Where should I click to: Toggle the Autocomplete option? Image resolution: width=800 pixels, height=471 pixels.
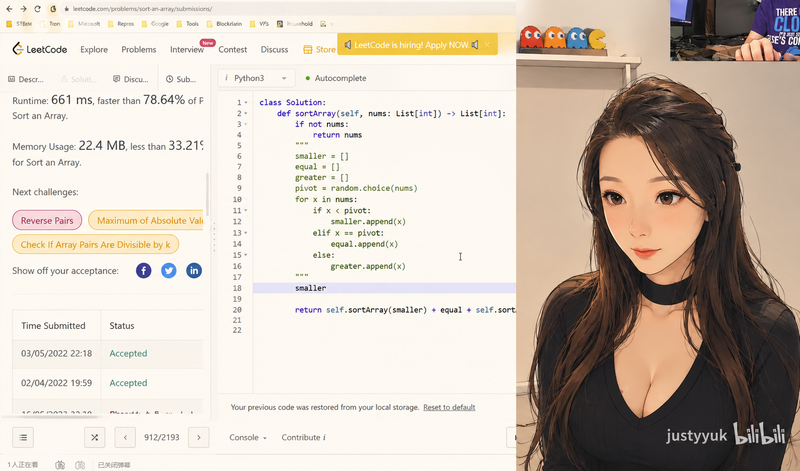pos(336,78)
